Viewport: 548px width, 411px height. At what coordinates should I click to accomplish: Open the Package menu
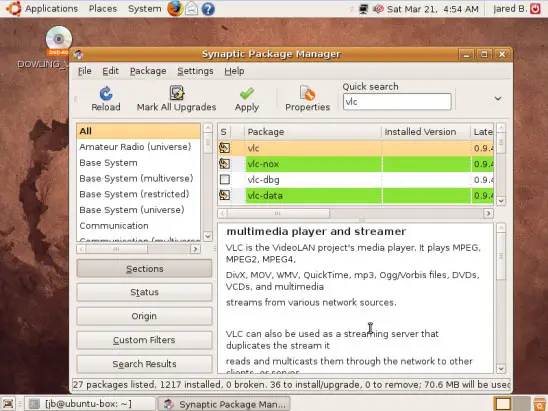click(148, 71)
